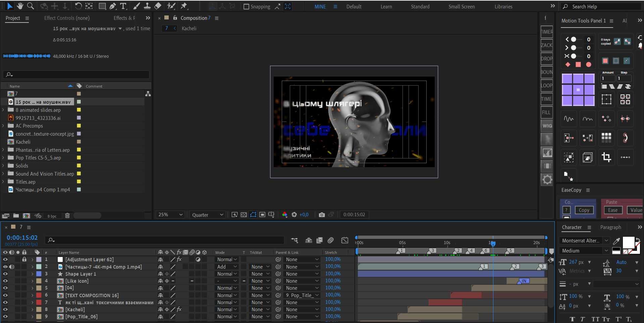Click the reset exposure icon
644x323 pixels.
pyautogui.click(x=294, y=215)
